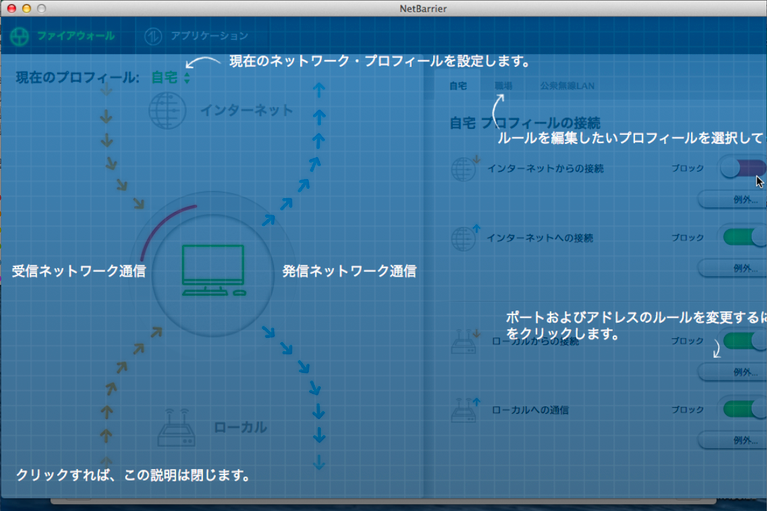Click the green computer monitor icon
The image size is (767, 511).
(x=213, y=270)
